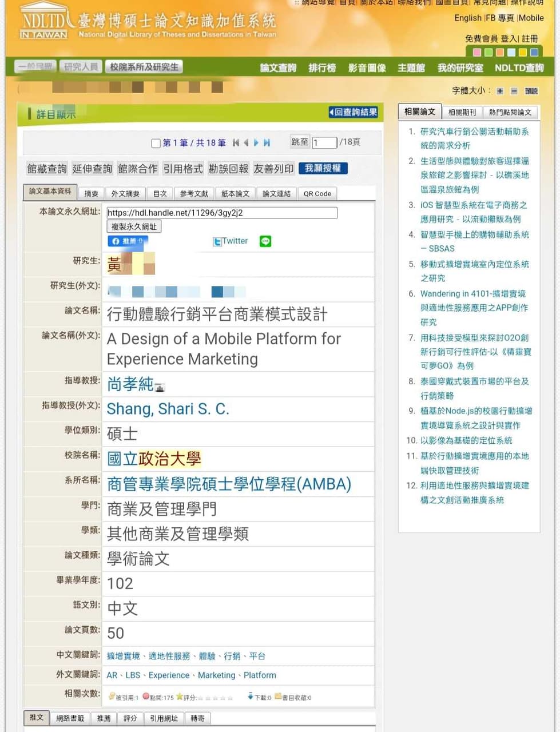Viewport: 560px width, 732px height.
Task: Click the 書目收藏 folder icon
Action: click(278, 697)
